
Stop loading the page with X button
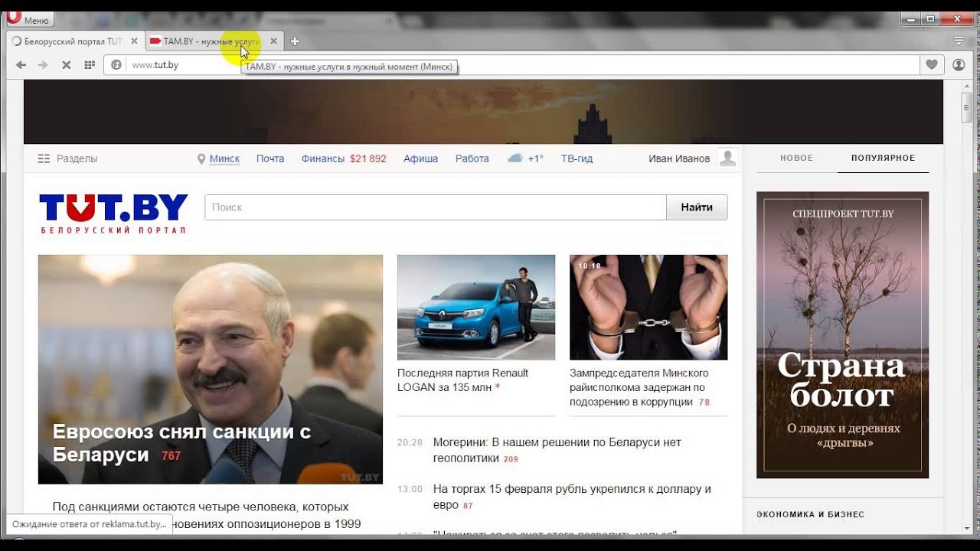pos(66,65)
